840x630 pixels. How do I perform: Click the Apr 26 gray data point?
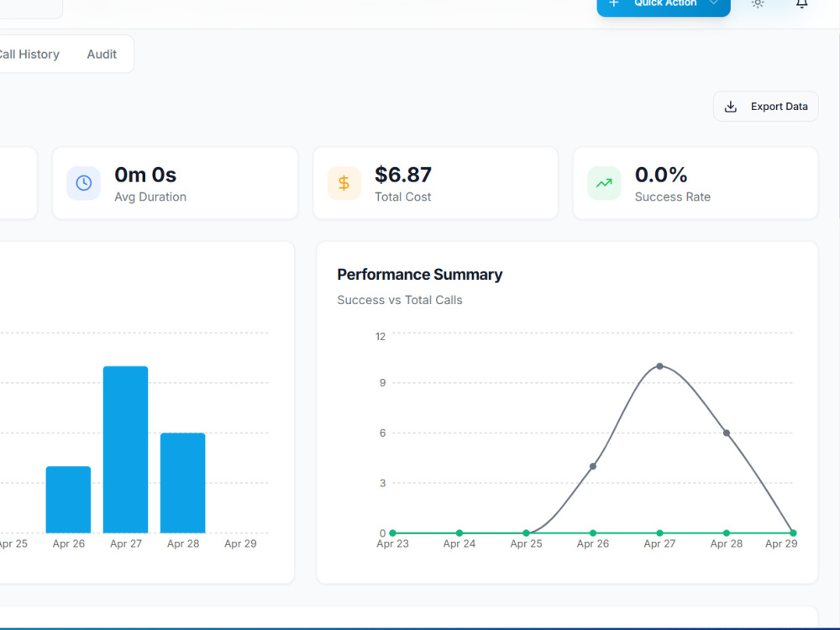(592, 466)
